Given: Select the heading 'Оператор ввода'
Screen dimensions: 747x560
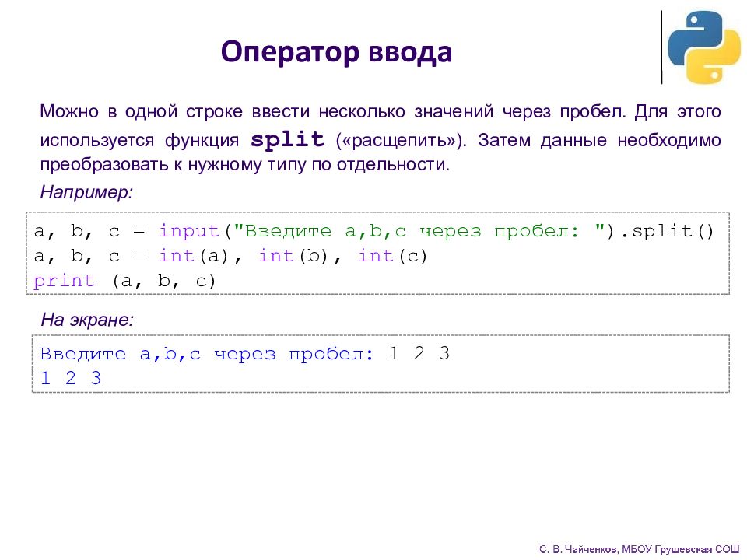Looking at the screenshot, I should point(336,52).
